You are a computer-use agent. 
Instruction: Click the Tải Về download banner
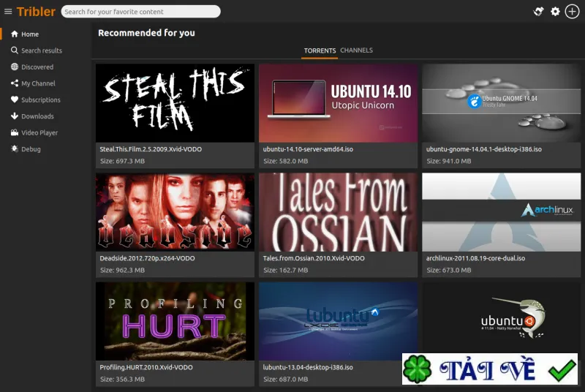click(490, 369)
